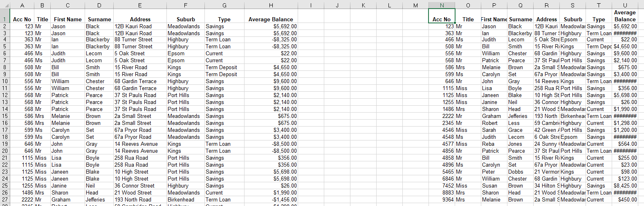
Task: Click the Select All corner button
Action: coord(4,5)
